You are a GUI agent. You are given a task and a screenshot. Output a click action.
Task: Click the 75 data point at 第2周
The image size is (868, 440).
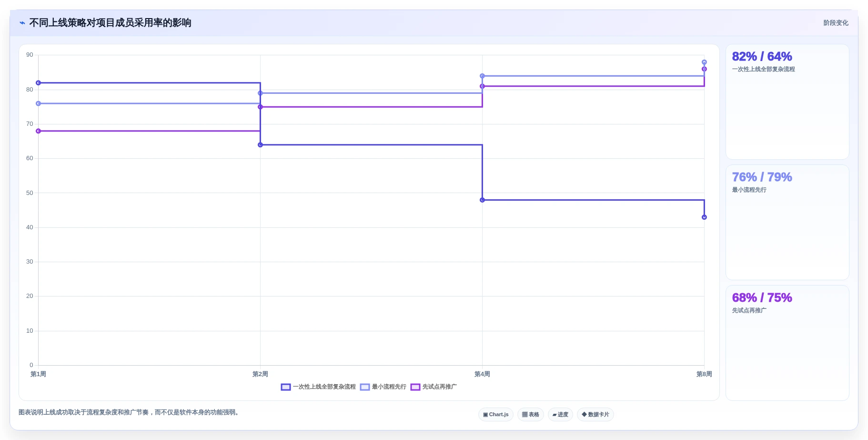pyautogui.click(x=260, y=107)
